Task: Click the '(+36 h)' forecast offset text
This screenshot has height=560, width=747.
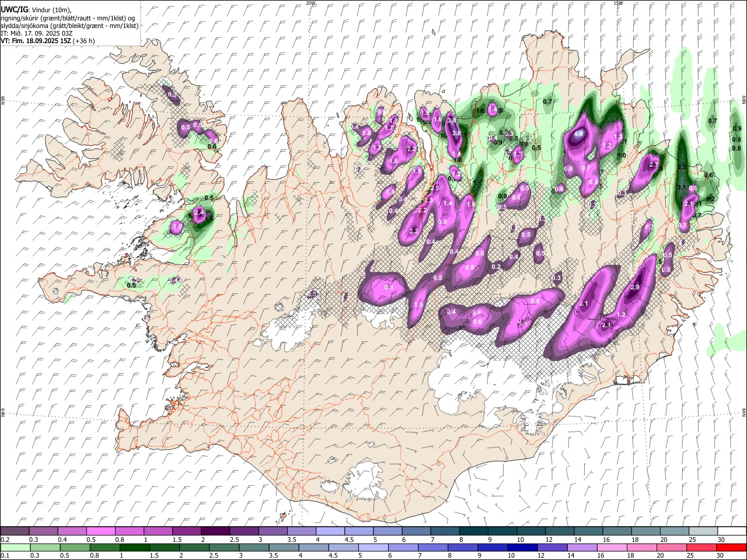Action: tap(84, 41)
